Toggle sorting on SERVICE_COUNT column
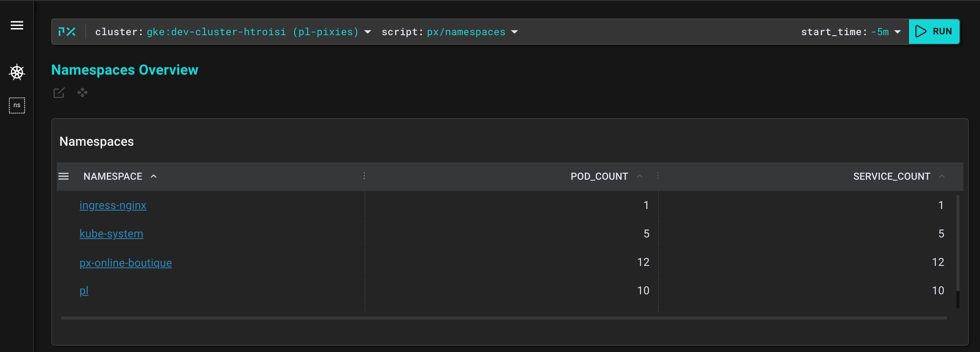 [x=942, y=176]
